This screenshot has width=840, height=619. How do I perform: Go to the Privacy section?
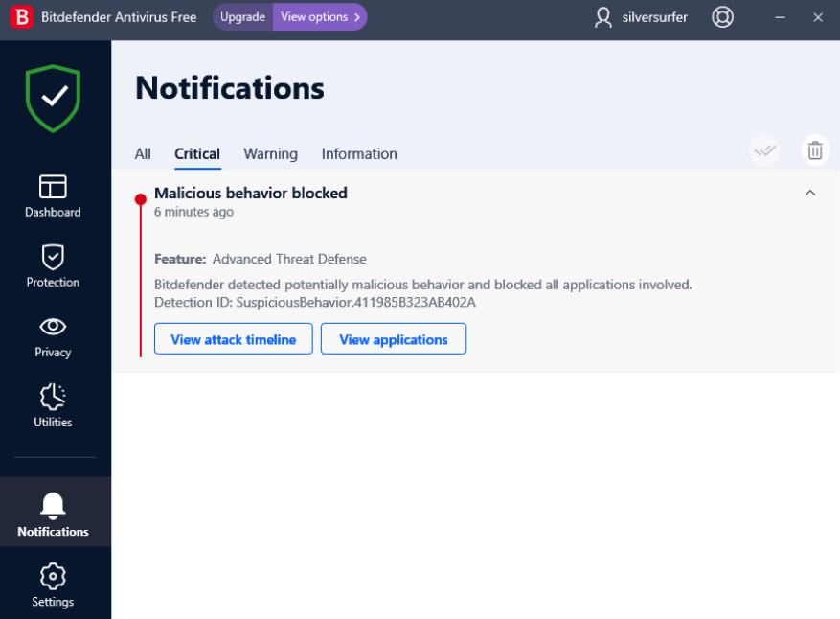[x=53, y=335]
